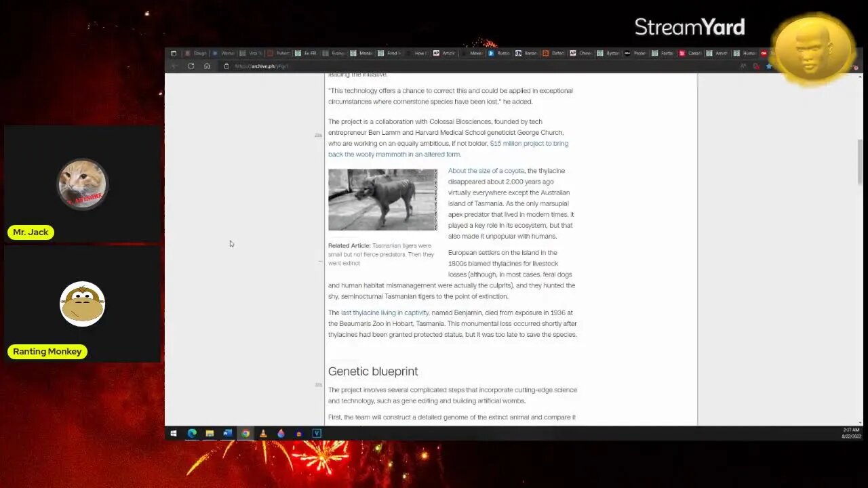Viewport: 868px width, 488px height.
Task: Open the '$15 million project' woolly mammoth link
Action: point(448,148)
